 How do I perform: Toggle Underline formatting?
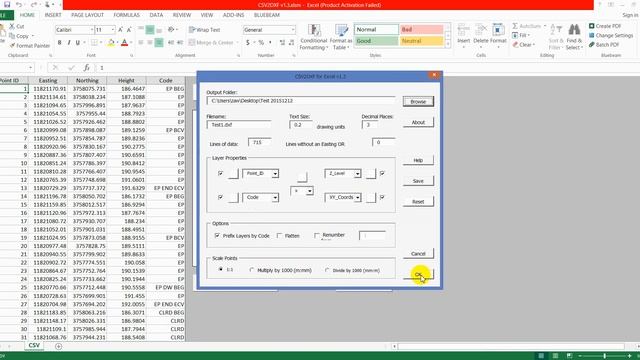78,42
